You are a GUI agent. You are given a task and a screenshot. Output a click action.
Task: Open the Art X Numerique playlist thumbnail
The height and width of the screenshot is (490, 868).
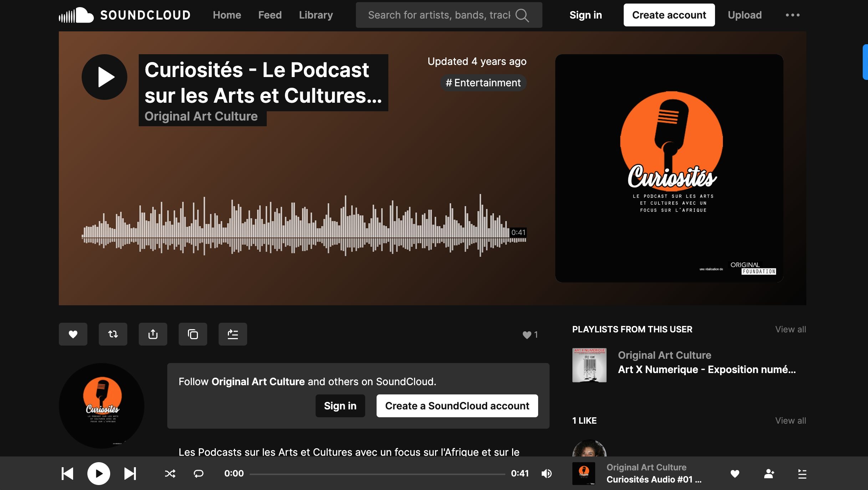[589, 365]
